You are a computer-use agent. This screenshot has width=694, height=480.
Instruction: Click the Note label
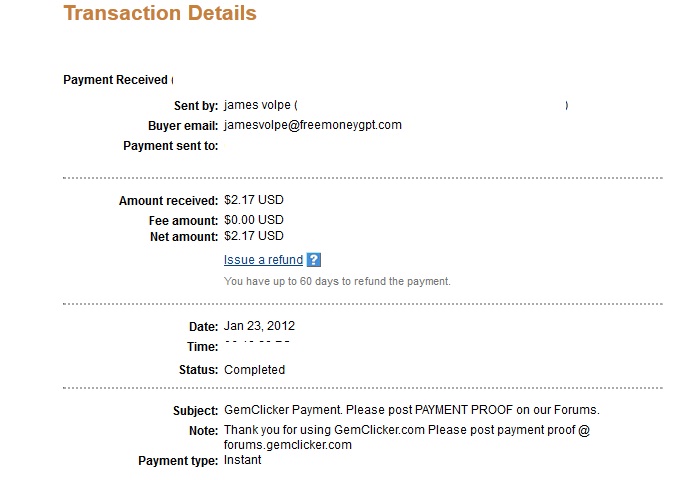click(x=202, y=430)
